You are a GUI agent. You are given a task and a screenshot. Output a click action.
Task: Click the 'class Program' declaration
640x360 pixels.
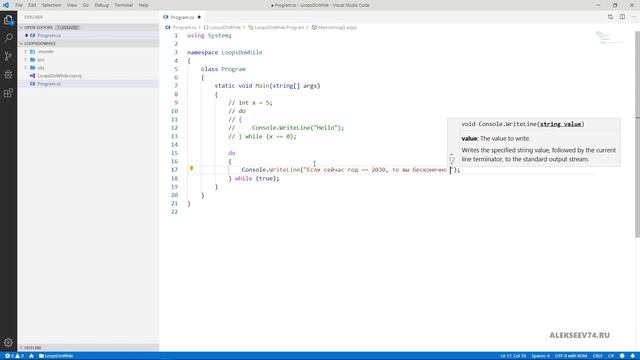[223, 69]
